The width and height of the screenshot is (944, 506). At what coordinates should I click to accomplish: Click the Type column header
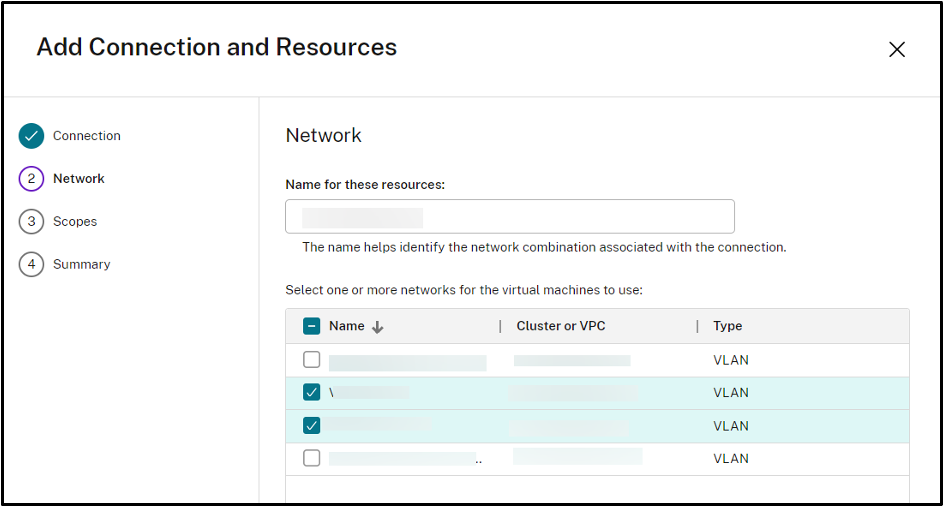tap(727, 326)
